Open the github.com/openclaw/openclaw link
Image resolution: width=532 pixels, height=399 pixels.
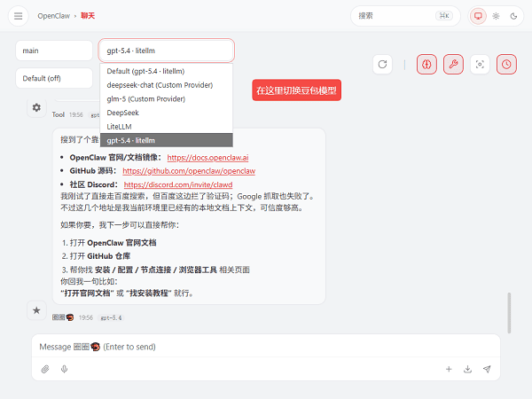(x=189, y=171)
